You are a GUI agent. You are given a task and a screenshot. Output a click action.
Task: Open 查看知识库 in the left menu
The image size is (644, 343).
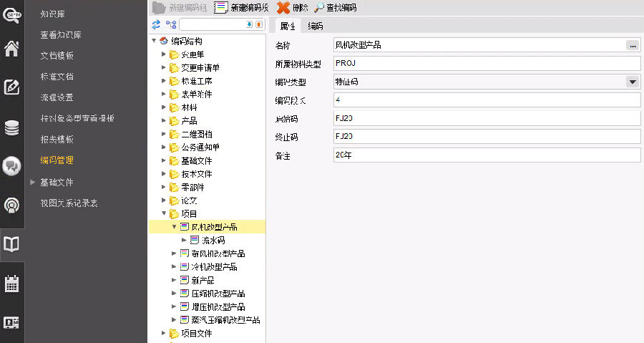pos(61,35)
